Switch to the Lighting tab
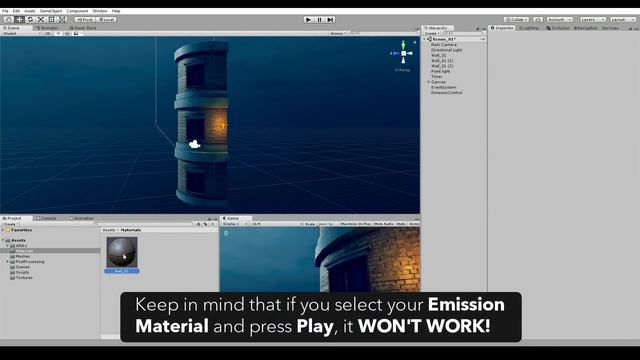This screenshot has height=360, width=640. click(529, 28)
